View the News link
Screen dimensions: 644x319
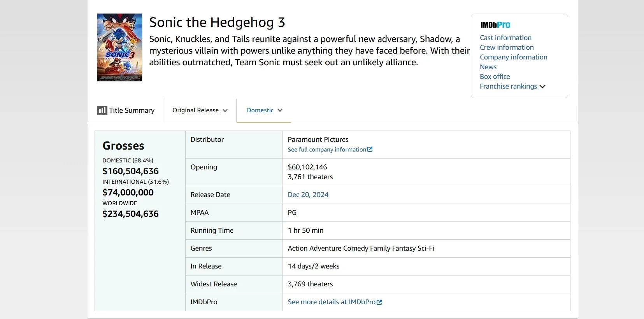(x=488, y=67)
